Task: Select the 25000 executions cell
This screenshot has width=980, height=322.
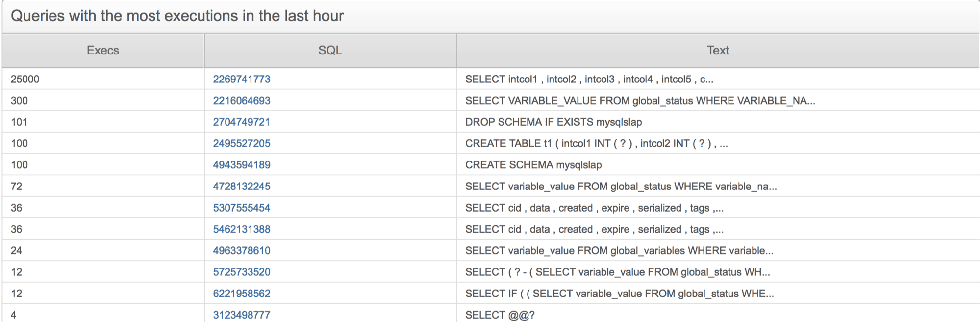Action: tap(25, 79)
